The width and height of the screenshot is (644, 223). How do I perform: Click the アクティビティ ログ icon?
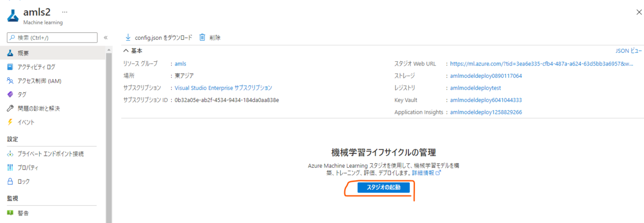point(10,67)
